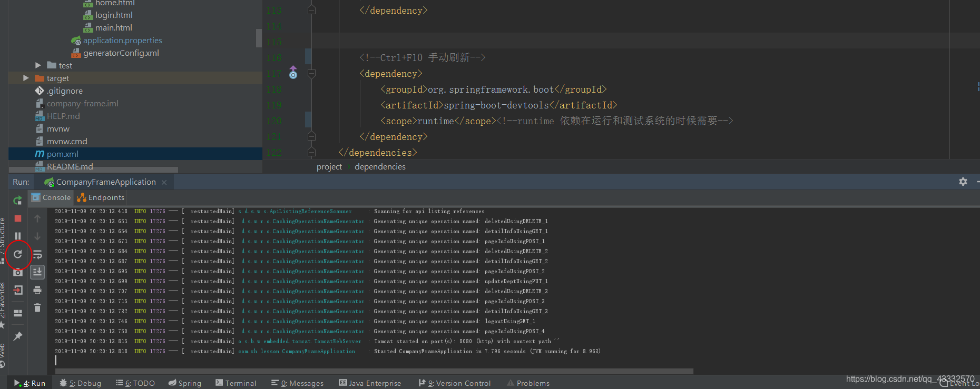Image resolution: width=980 pixels, height=389 pixels.
Task: Fold the dependency block at line 117
Action: coord(311,74)
